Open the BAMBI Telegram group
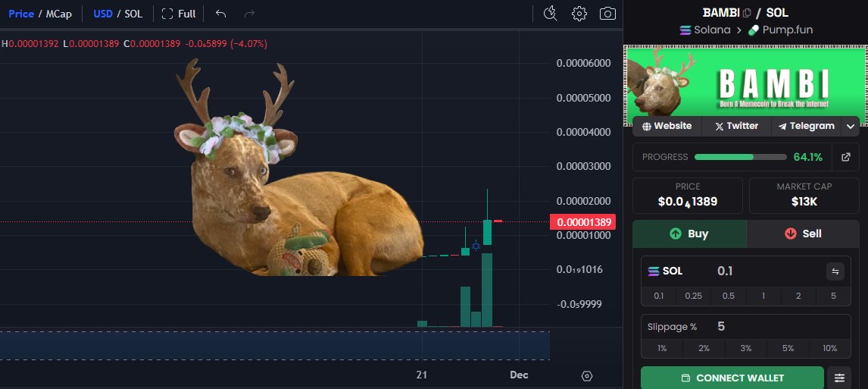Image resolution: width=868 pixels, height=389 pixels. point(806,126)
